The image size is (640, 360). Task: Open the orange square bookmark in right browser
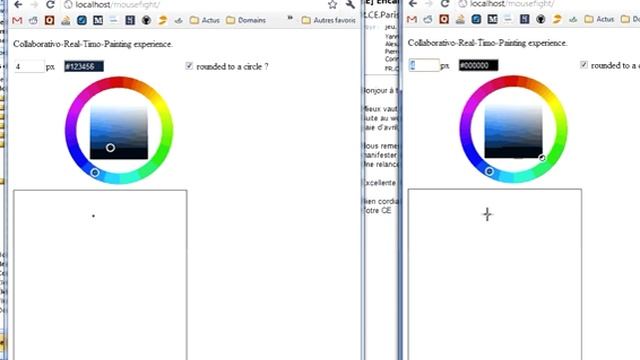pos(444,19)
